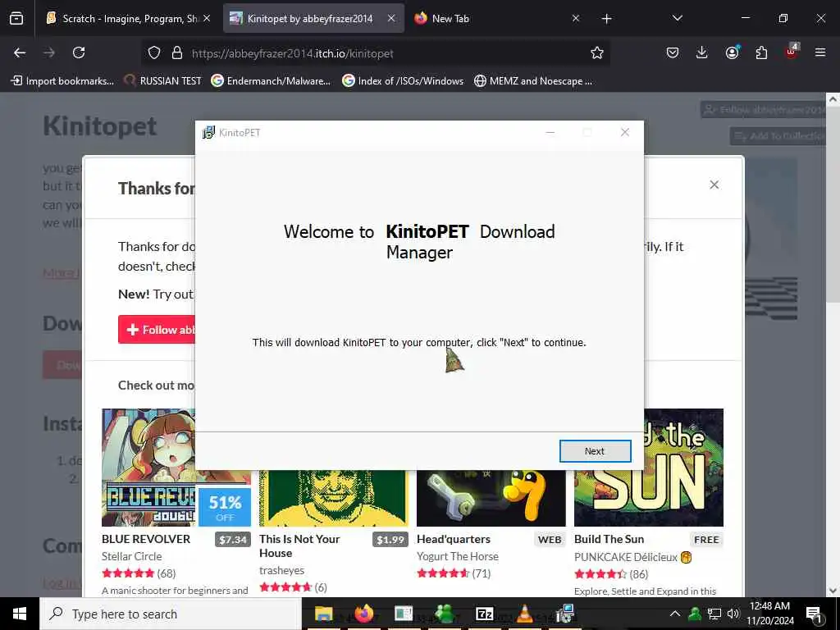Click the Build The Sun title link

pyautogui.click(x=609, y=539)
